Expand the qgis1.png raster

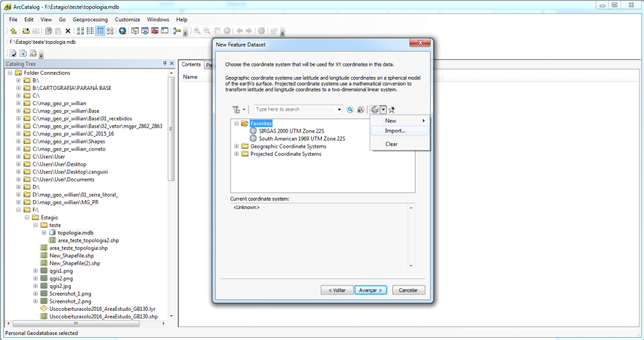(x=35, y=271)
